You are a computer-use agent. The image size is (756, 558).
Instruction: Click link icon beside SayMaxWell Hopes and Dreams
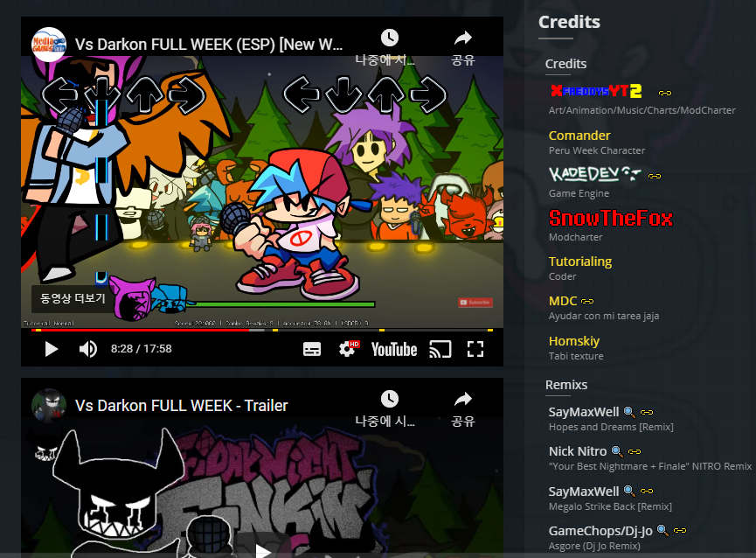click(x=647, y=412)
